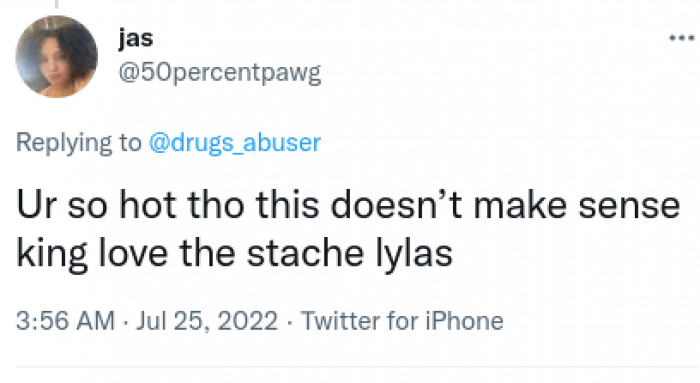The width and height of the screenshot is (700, 383).
Task: Open jas's profile picture avatar
Action: tap(56, 57)
